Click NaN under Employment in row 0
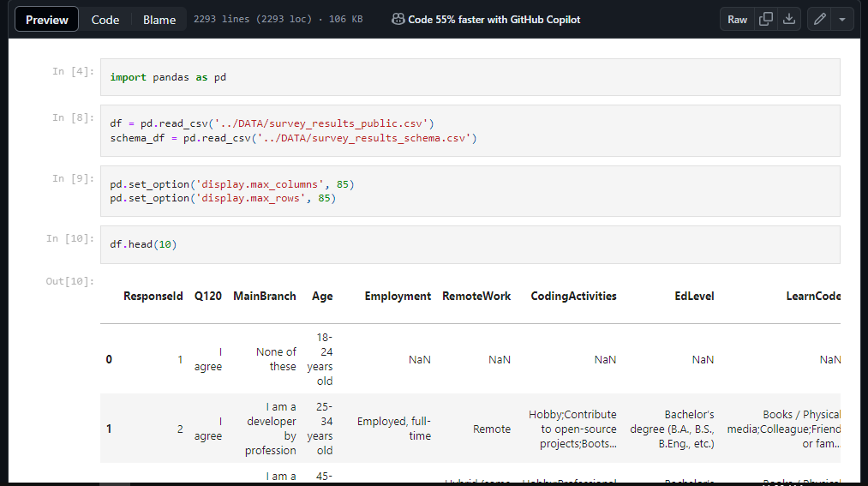868x486 pixels. 420,359
